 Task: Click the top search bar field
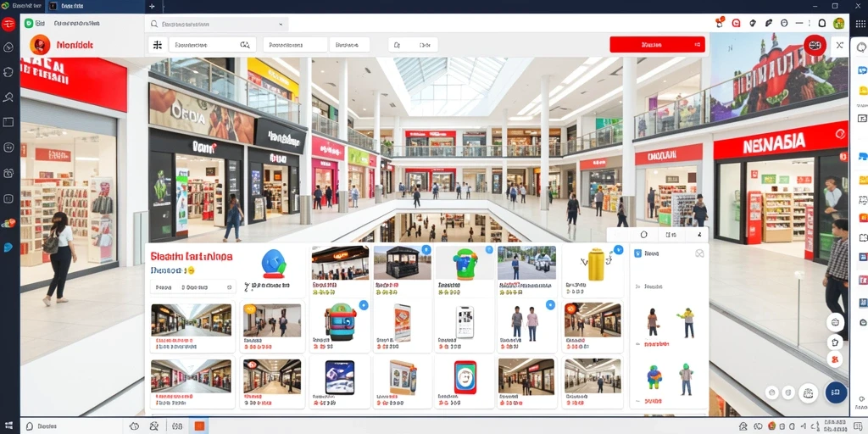point(216,25)
